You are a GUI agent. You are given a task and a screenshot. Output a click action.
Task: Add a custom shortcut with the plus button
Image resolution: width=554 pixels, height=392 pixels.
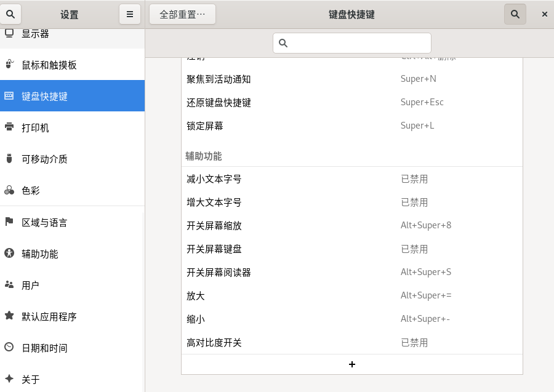point(352,364)
